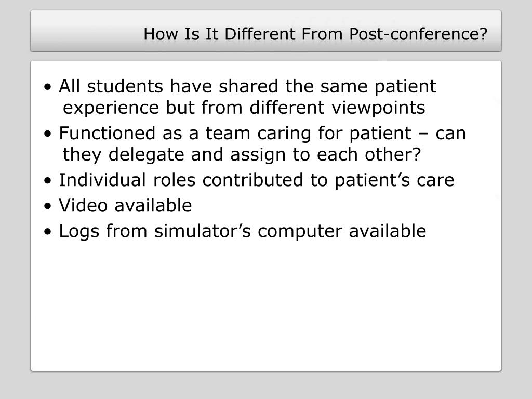The height and width of the screenshot is (399, 532).
Task: Click the bullet dot before 'Functioned'
Action: (x=48, y=134)
